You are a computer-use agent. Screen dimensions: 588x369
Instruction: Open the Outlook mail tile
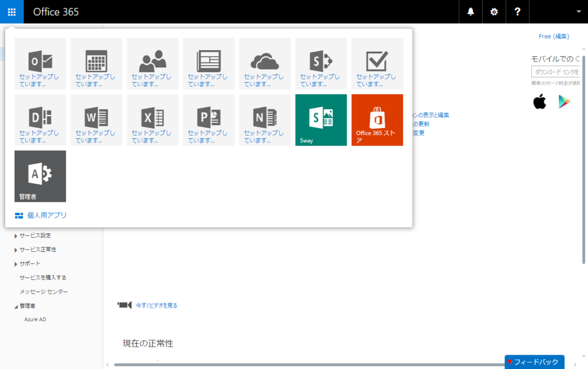[x=40, y=63]
